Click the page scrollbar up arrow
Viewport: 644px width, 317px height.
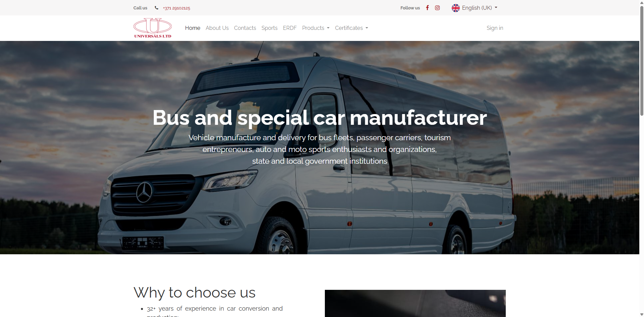point(642,2)
